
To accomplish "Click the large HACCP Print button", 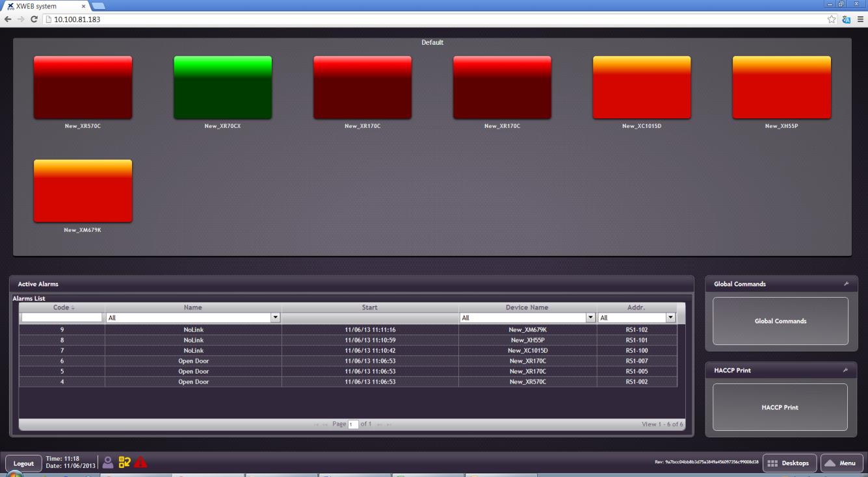I will pos(780,407).
